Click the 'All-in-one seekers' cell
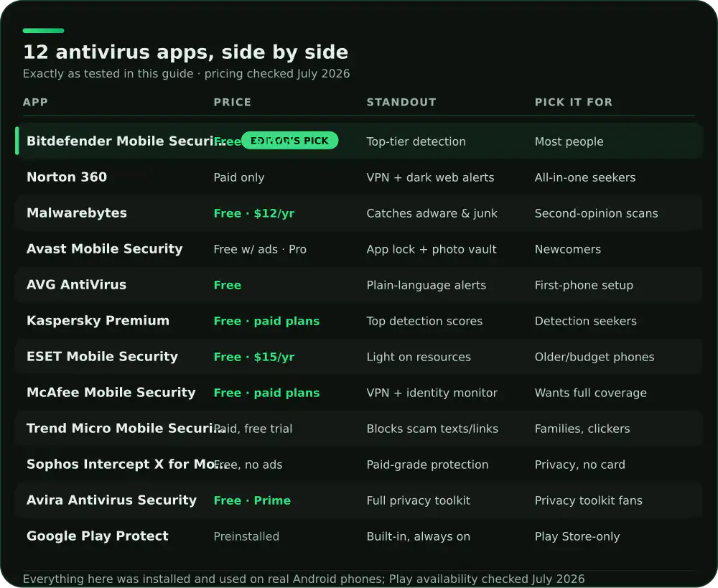 [x=585, y=177]
